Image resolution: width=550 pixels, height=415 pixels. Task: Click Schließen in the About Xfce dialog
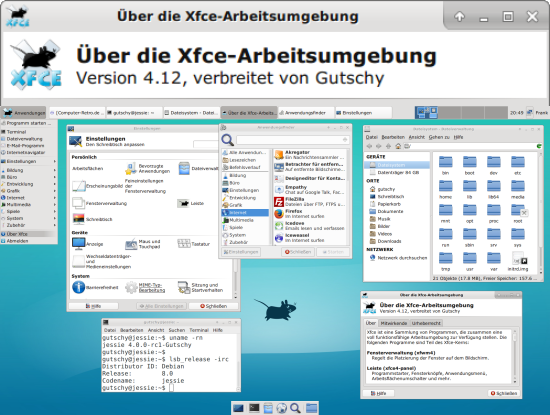504,393
